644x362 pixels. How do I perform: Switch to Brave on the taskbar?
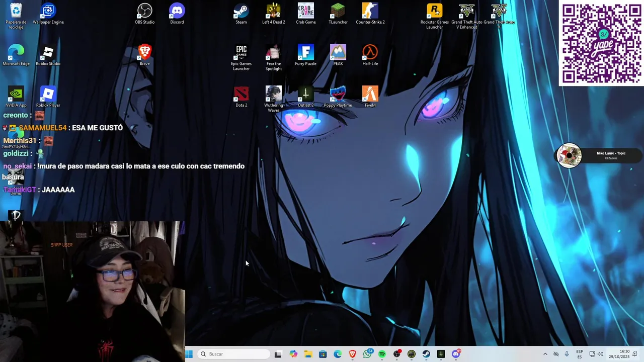coord(353,354)
